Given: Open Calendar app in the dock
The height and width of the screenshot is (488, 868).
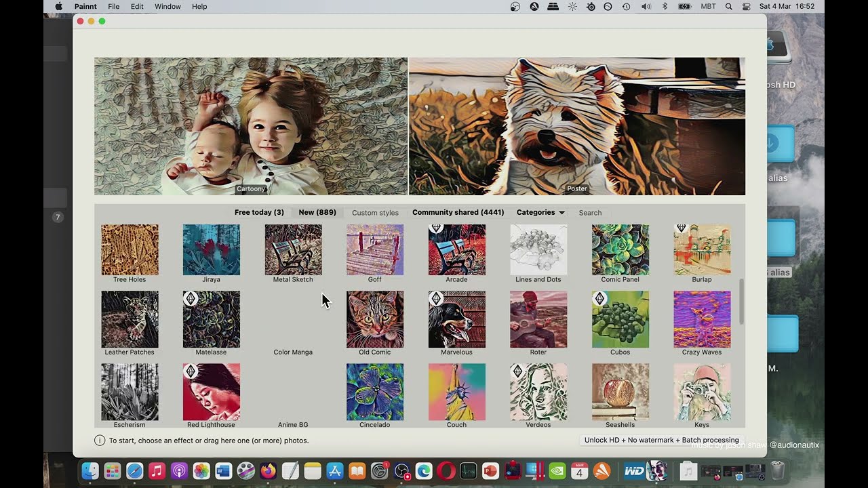Looking at the screenshot, I should 580,470.
